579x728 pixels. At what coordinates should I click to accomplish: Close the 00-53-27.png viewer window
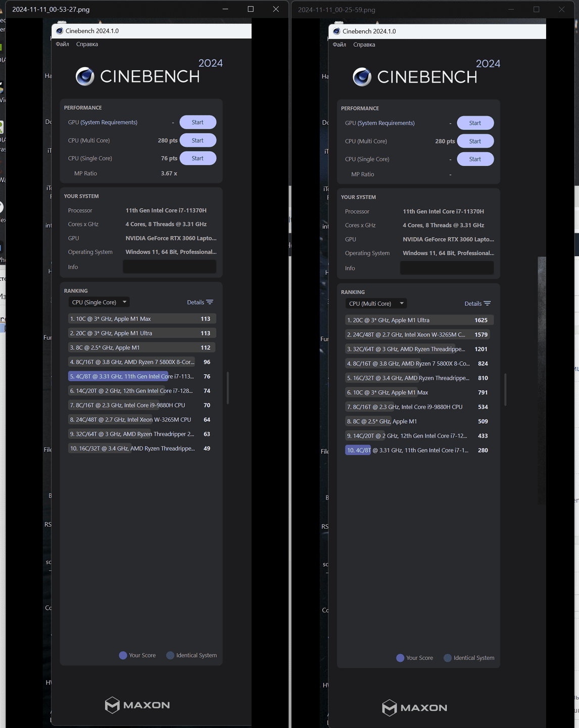[x=276, y=9]
